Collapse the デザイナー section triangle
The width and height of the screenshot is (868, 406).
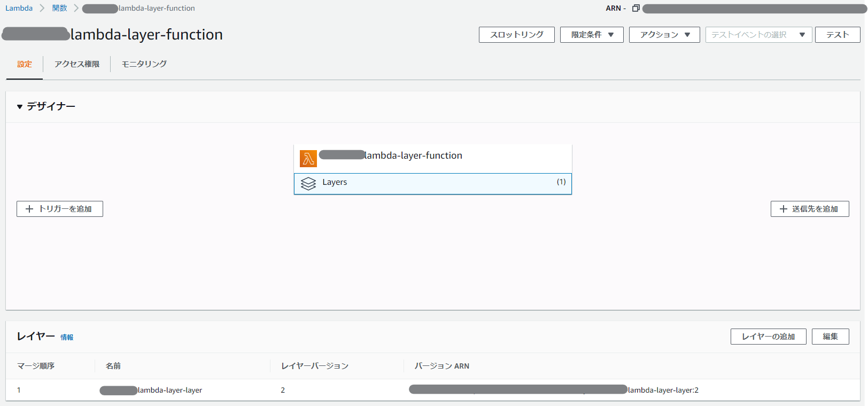coord(20,107)
